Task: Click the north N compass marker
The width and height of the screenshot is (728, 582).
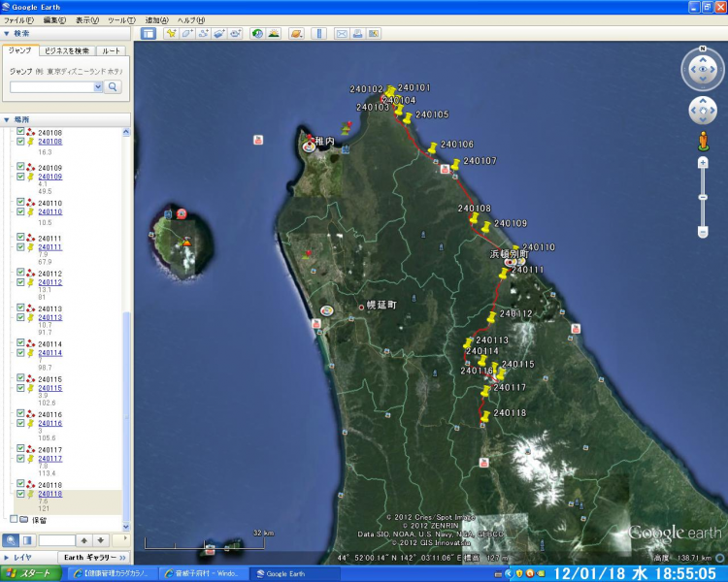Action: coord(703,48)
